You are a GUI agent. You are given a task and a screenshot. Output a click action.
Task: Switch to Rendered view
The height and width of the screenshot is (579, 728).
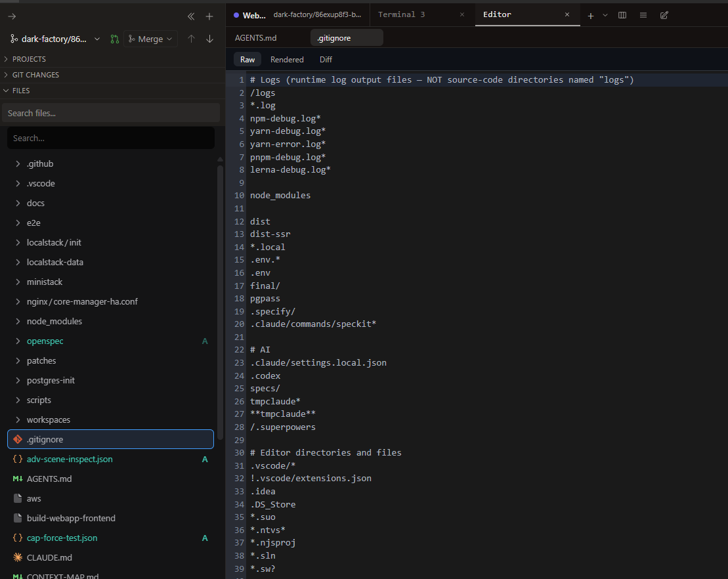pyautogui.click(x=287, y=60)
